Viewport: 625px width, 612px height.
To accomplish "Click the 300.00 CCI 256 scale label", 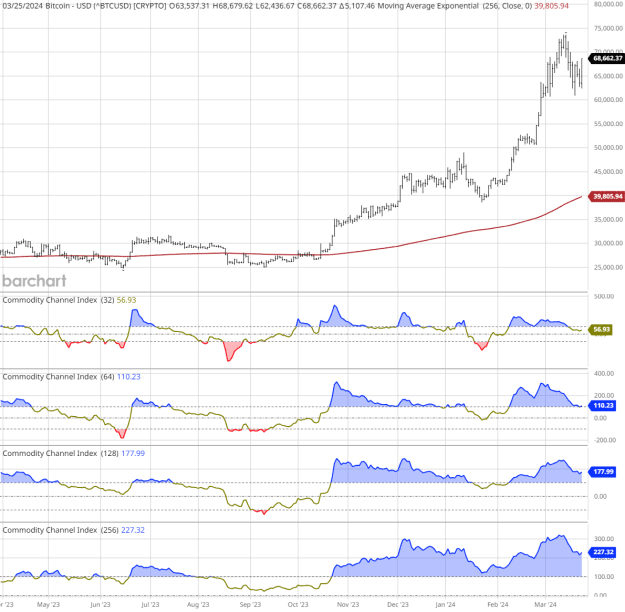I will (604, 539).
